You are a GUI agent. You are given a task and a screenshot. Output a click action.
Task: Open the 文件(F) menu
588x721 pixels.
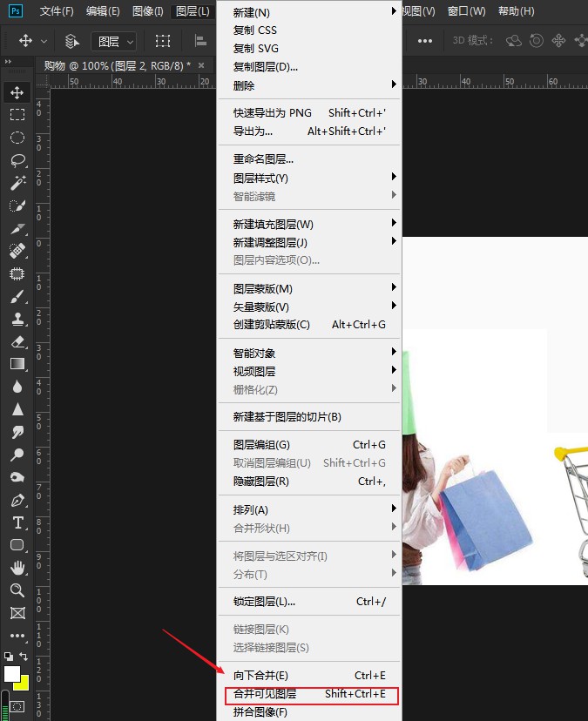57,11
